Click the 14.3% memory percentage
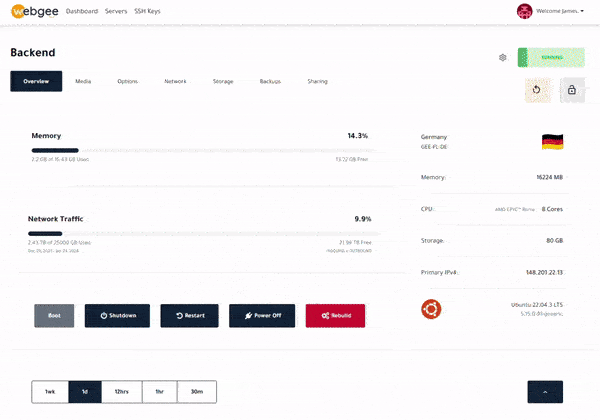The width and height of the screenshot is (600, 420). (x=357, y=136)
